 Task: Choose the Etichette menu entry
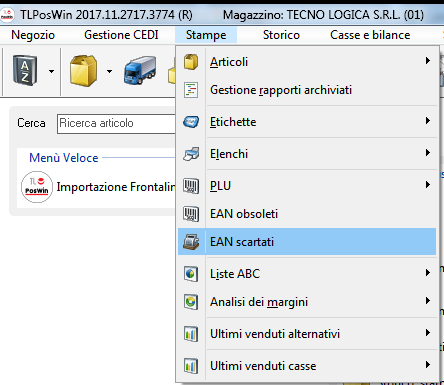coord(307,122)
